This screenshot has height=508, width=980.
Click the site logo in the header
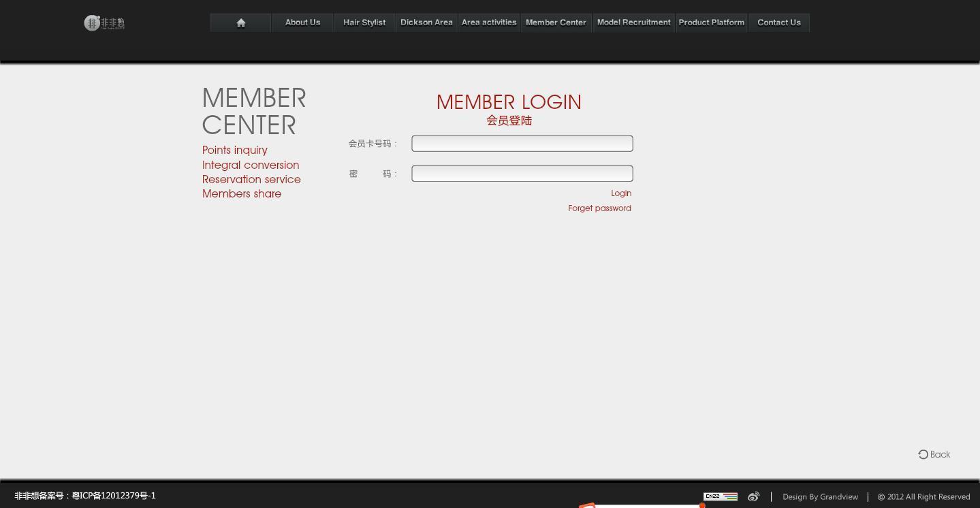pos(104,23)
